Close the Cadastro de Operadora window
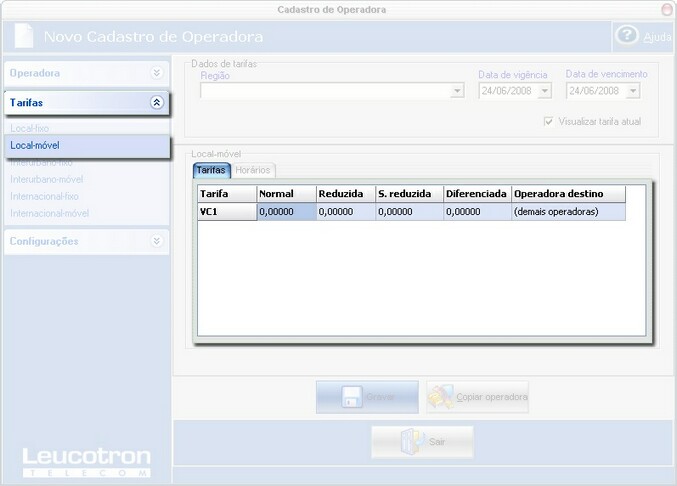 (x=668, y=9)
